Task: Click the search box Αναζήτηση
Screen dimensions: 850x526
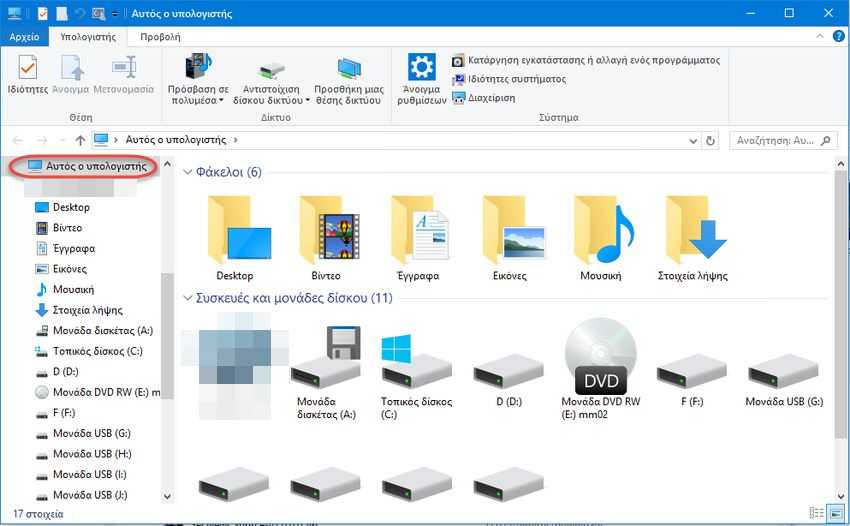Action: tap(783, 140)
